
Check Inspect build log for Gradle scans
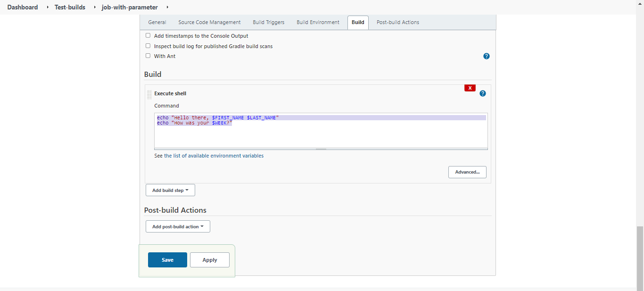[148, 46]
